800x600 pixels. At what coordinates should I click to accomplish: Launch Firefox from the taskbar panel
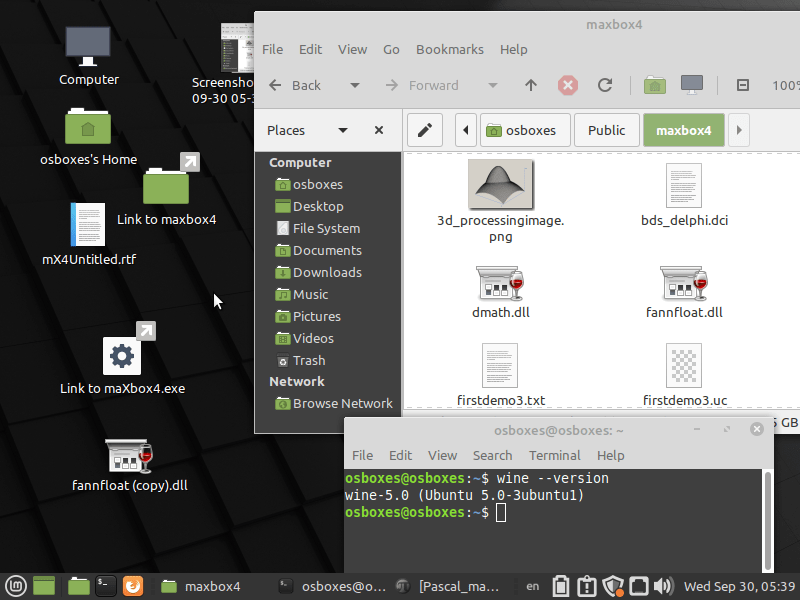[134, 586]
